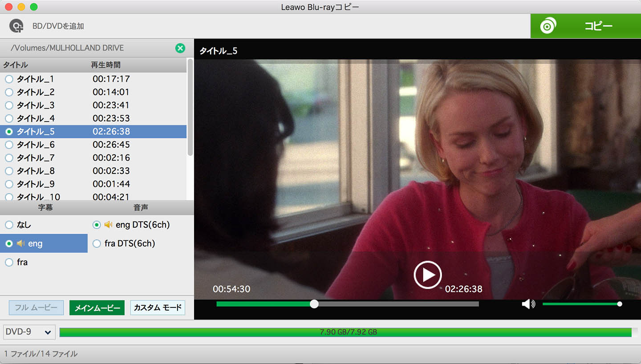This screenshot has width=641, height=364.
Task: Mute the preview with speaker icon
Action: [528, 304]
